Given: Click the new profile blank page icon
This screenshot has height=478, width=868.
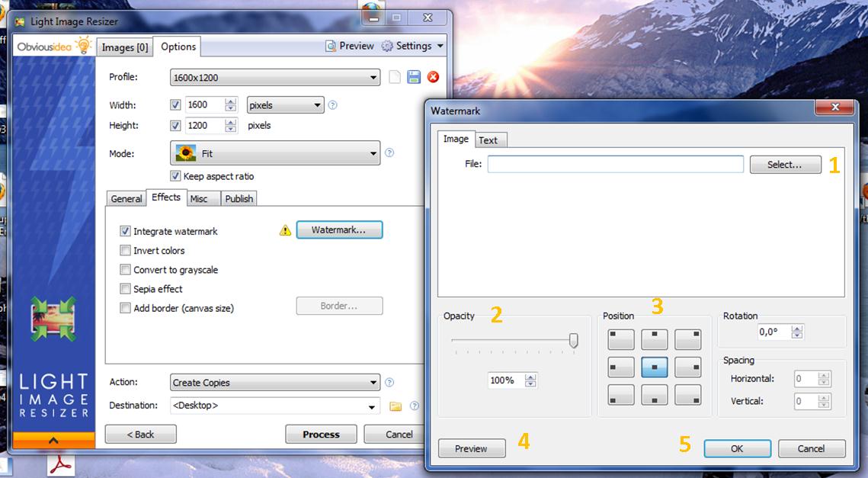Looking at the screenshot, I should click(x=395, y=77).
